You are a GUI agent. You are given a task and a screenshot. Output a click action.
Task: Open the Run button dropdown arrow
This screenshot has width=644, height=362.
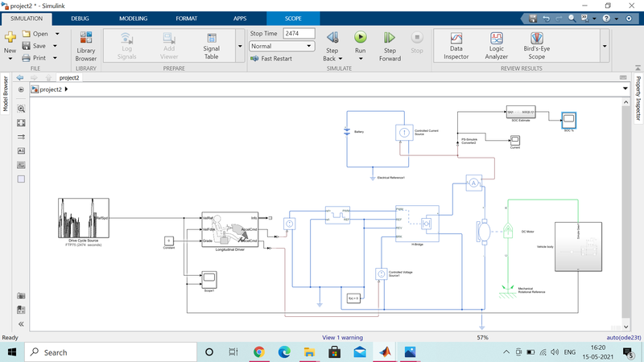(360, 59)
